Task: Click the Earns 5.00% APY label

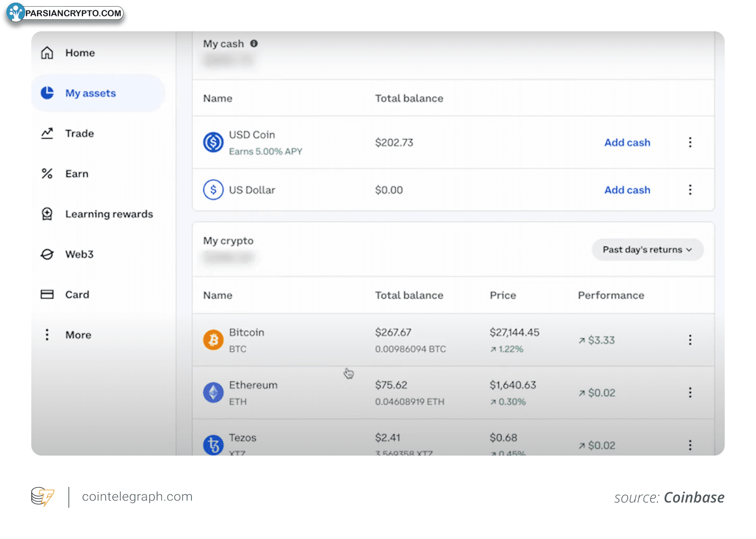Action: pos(266,152)
